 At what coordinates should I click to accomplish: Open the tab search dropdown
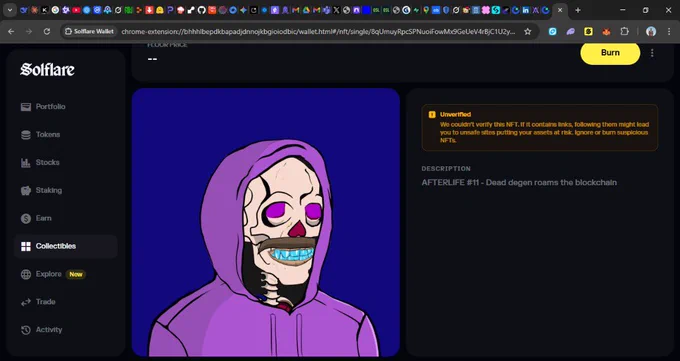(x=10, y=10)
